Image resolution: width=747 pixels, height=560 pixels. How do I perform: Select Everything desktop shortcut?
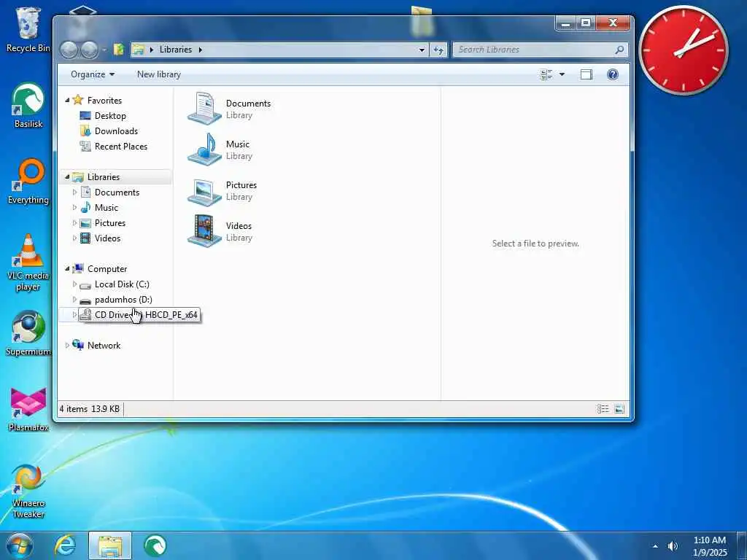(x=28, y=182)
